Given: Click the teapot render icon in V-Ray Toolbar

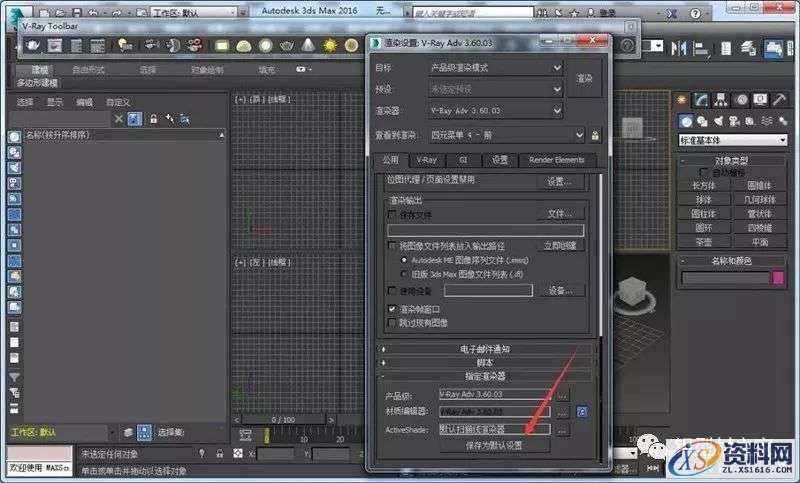Looking at the screenshot, I should pyautogui.click(x=32, y=45).
